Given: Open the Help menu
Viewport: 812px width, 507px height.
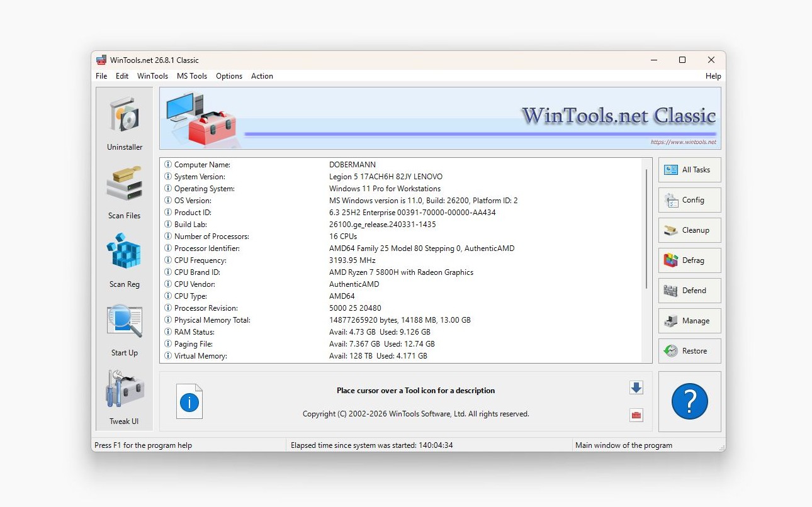Looking at the screenshot, I should pyautogui.click(x=713, y=76).
